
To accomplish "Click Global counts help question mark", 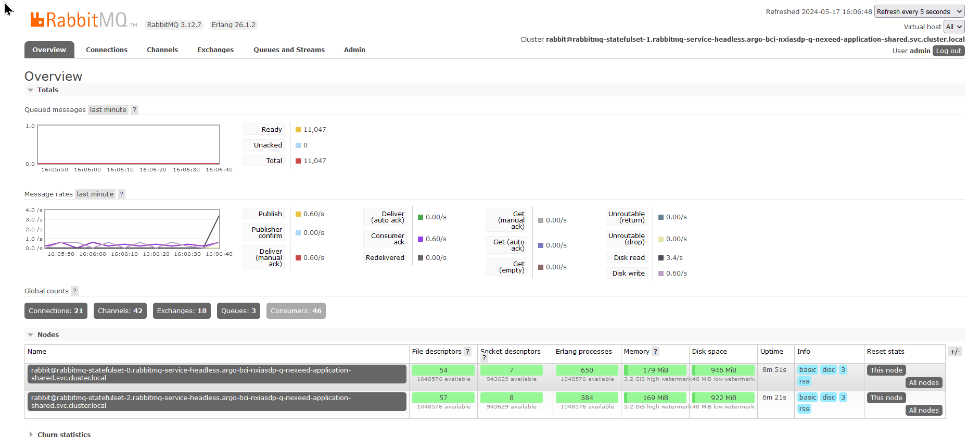I will (74, 291).
